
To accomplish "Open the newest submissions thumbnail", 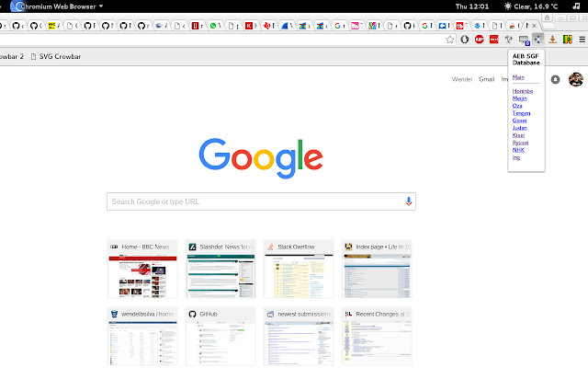I will [299, 336].
